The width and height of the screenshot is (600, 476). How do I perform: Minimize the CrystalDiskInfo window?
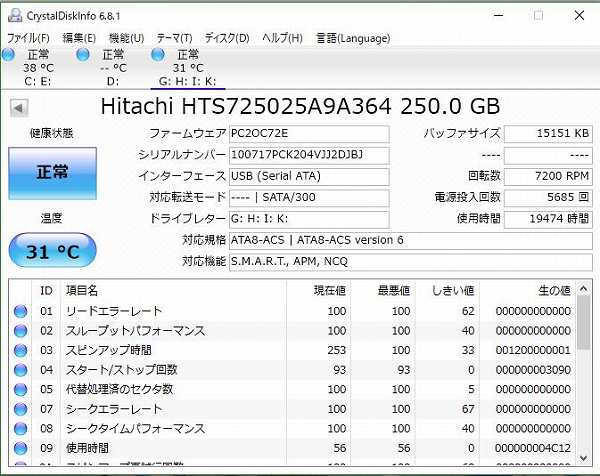498,16
